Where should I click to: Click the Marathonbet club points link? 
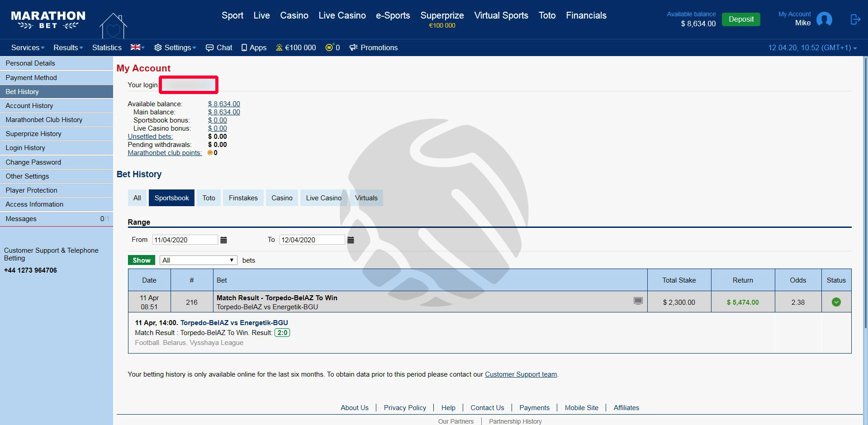pos(165,153)
